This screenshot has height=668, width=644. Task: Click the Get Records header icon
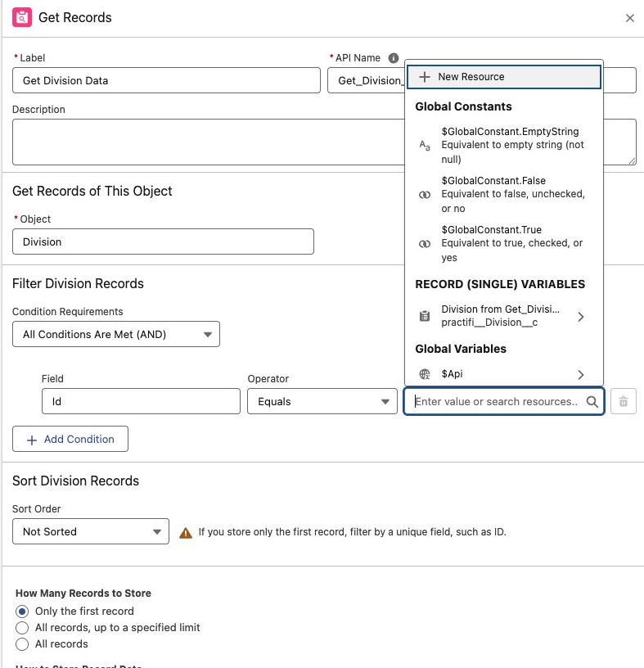click(x=22, y=17)
